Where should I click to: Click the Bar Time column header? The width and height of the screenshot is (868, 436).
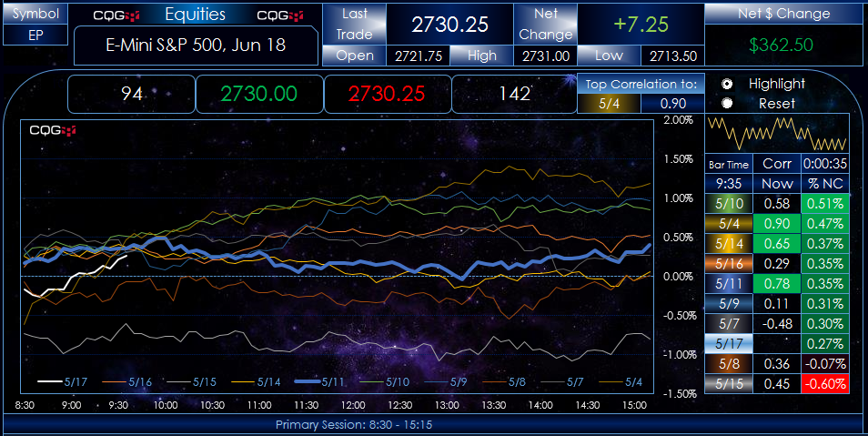click(x=729, y=165)
